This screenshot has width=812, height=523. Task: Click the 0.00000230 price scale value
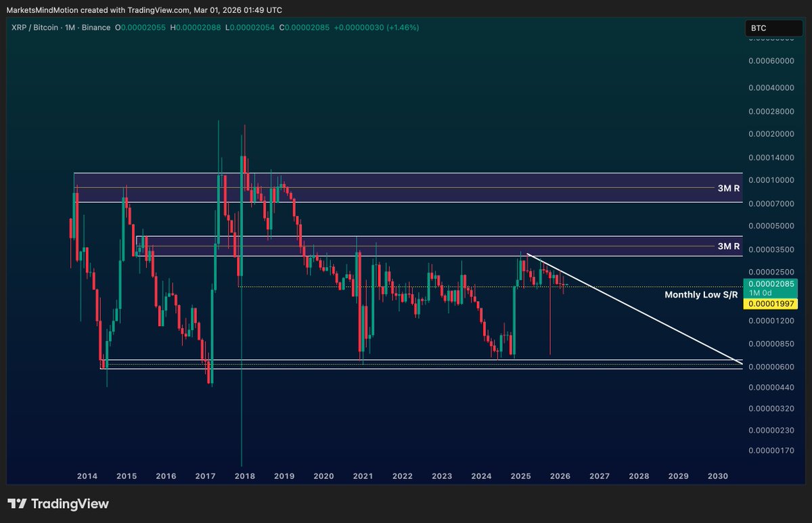tap(771, 430)
